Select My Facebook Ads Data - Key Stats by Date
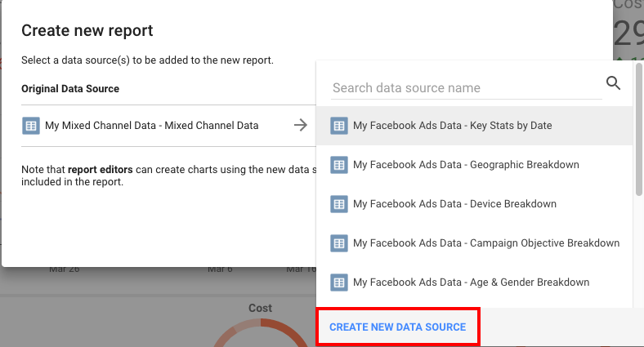 click(474, 126)
